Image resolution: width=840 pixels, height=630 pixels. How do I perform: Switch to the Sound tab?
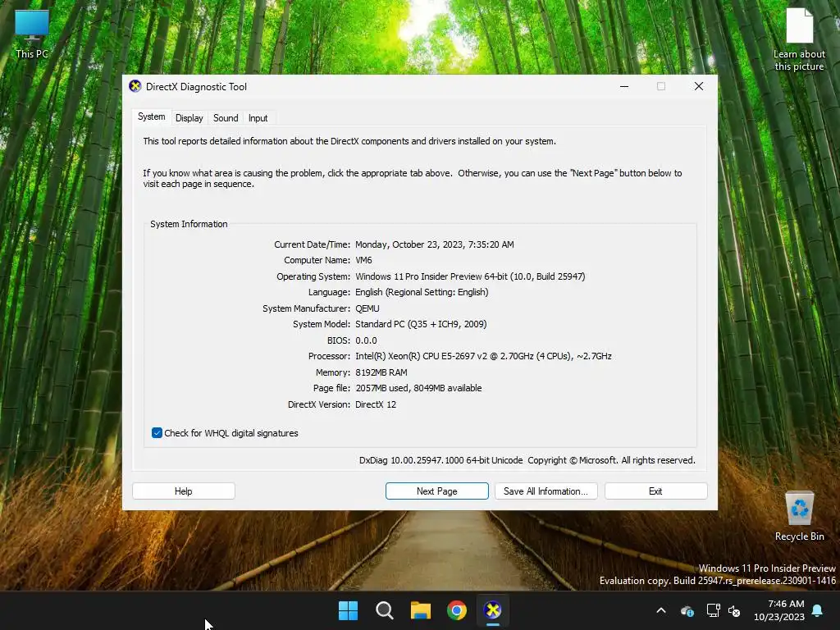coord(226,118)
